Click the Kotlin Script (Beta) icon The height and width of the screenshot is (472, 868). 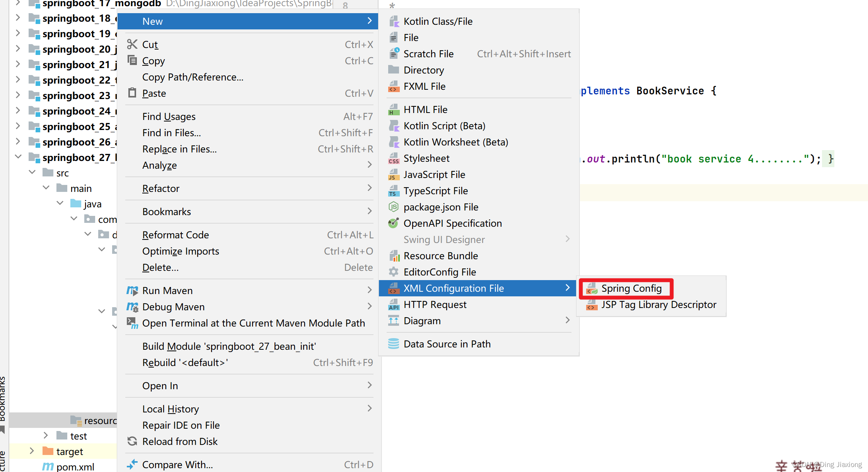(x=394, y=126)
